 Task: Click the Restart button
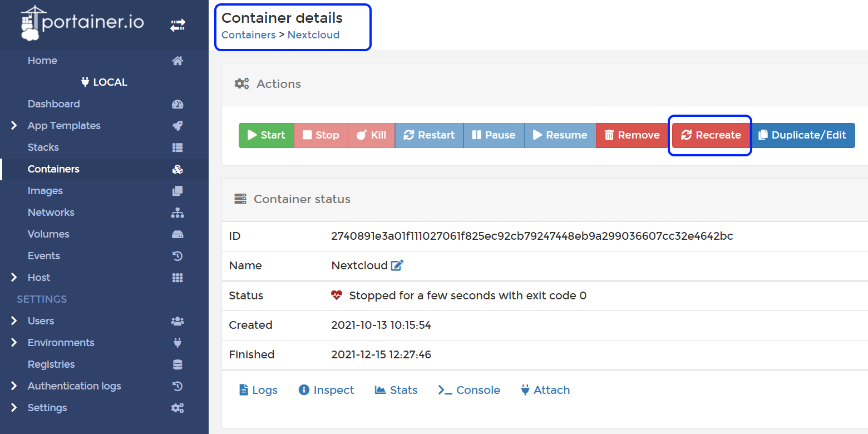[x=429, y=135]
